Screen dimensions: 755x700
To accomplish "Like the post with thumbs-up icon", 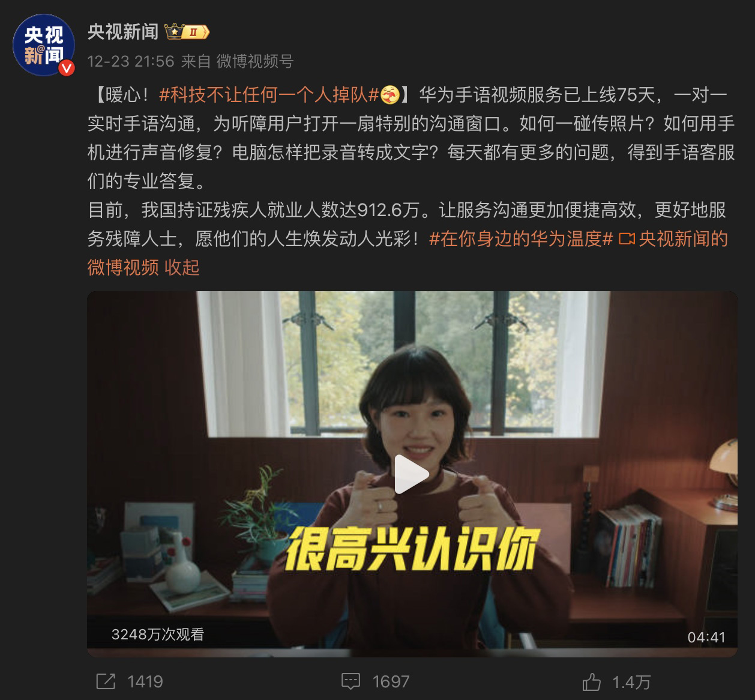I will 592,681.
